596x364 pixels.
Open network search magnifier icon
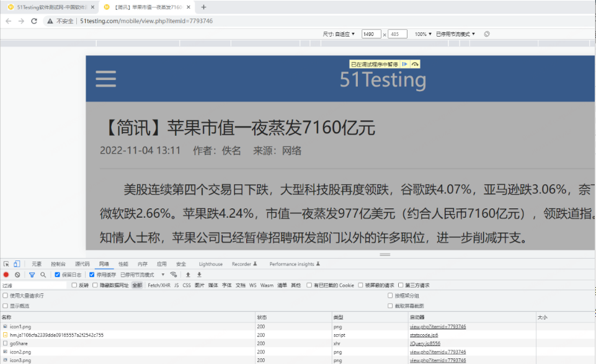point(43,274)
